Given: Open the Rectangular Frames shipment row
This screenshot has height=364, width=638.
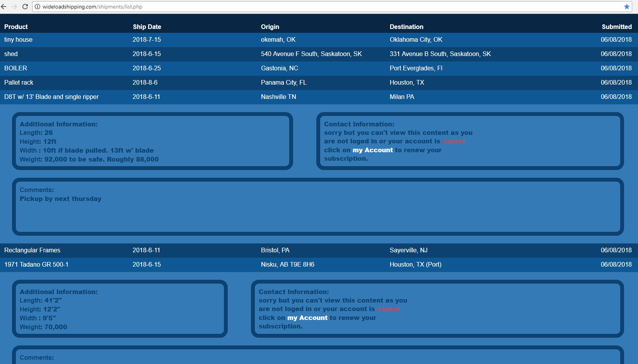Looking at the screenshot, I should pos(319,250).
